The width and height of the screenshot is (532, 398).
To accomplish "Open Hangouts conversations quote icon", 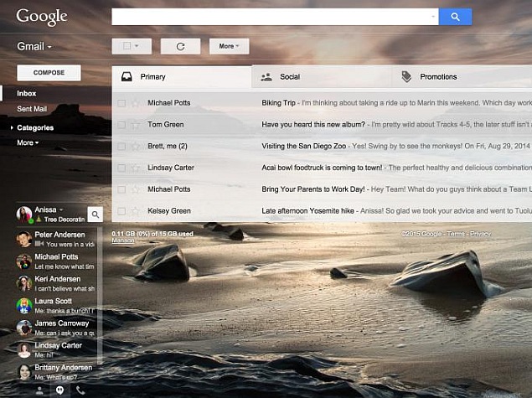I will point(59,390).
